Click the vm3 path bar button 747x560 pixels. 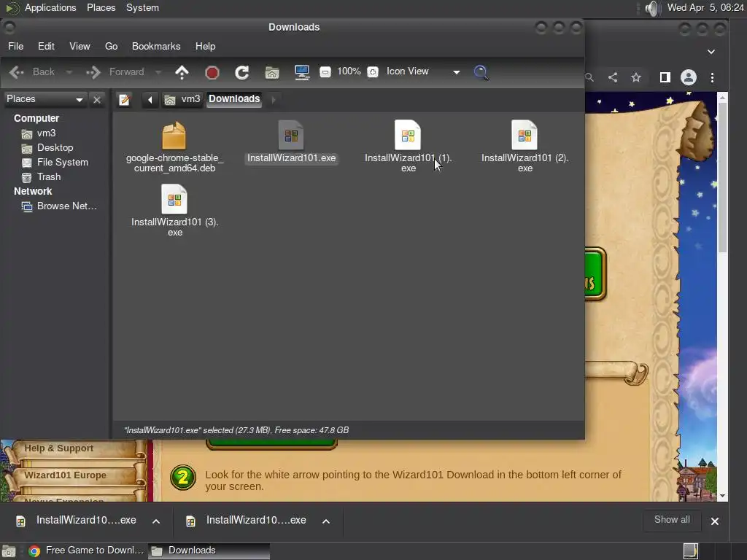click(183, 99)
